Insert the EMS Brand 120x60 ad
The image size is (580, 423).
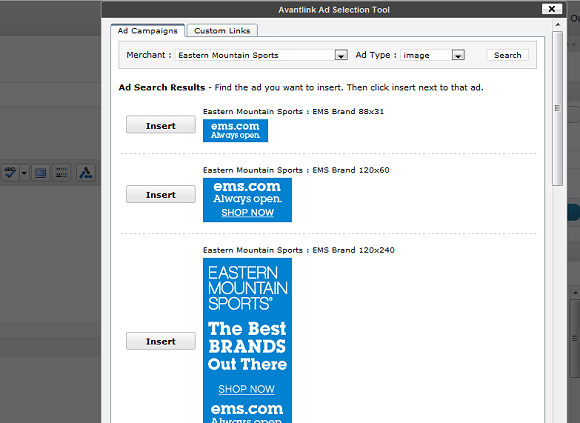(161, 194)
